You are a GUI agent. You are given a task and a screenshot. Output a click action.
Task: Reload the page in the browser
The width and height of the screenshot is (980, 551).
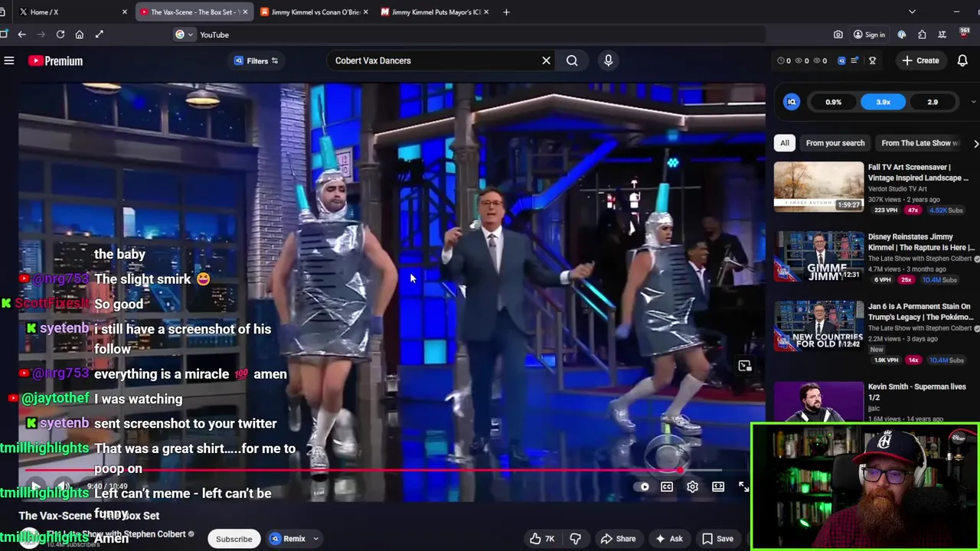pos(60,34)
